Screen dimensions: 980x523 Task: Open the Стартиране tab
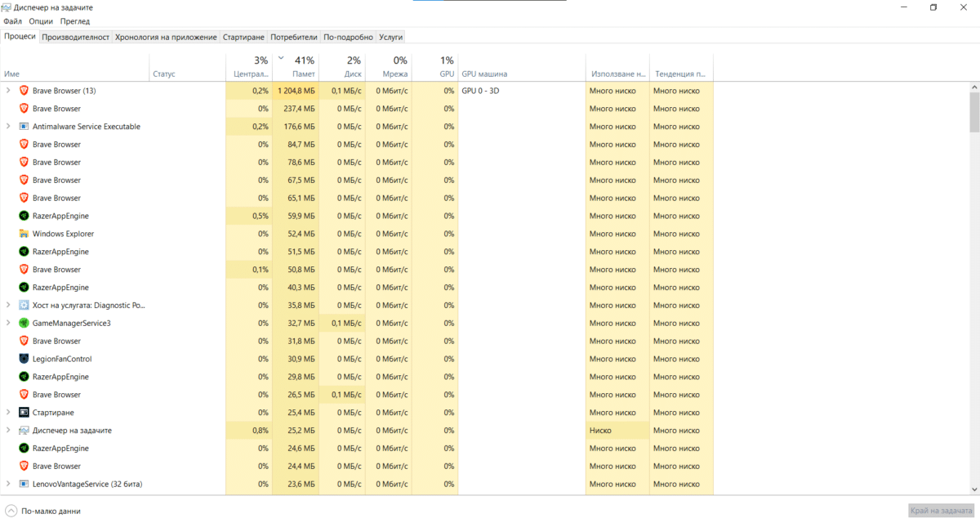243,37
